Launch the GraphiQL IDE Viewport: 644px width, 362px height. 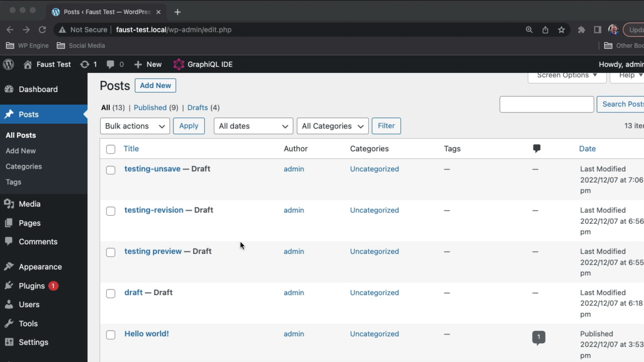203,64
